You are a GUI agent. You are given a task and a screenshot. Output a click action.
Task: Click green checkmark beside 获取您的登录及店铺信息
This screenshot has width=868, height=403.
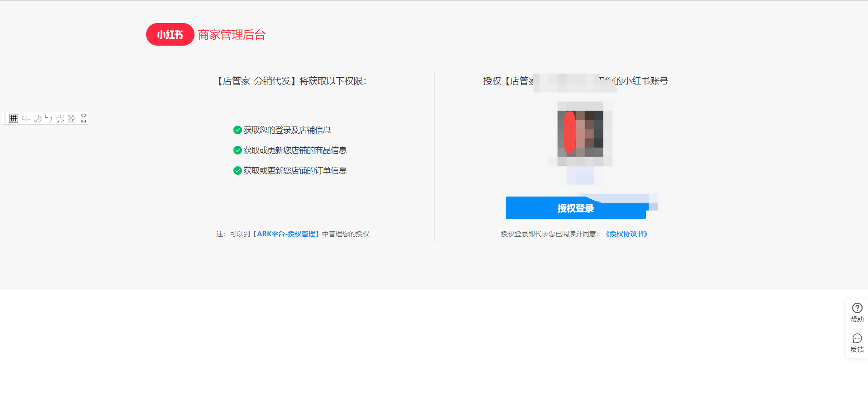(237, 130)
